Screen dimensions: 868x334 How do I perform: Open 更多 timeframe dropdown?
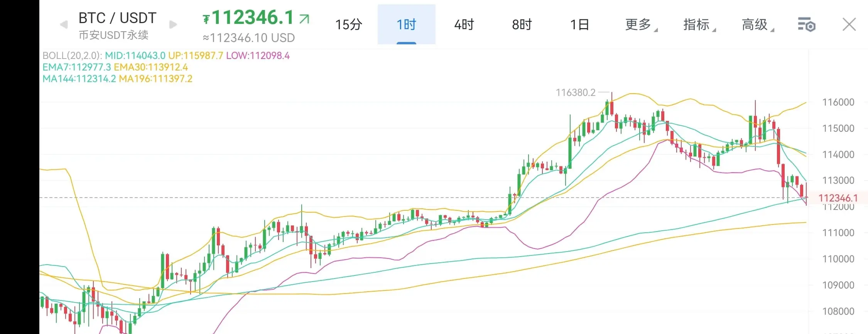pyautogui.click(x=641, y=25)
